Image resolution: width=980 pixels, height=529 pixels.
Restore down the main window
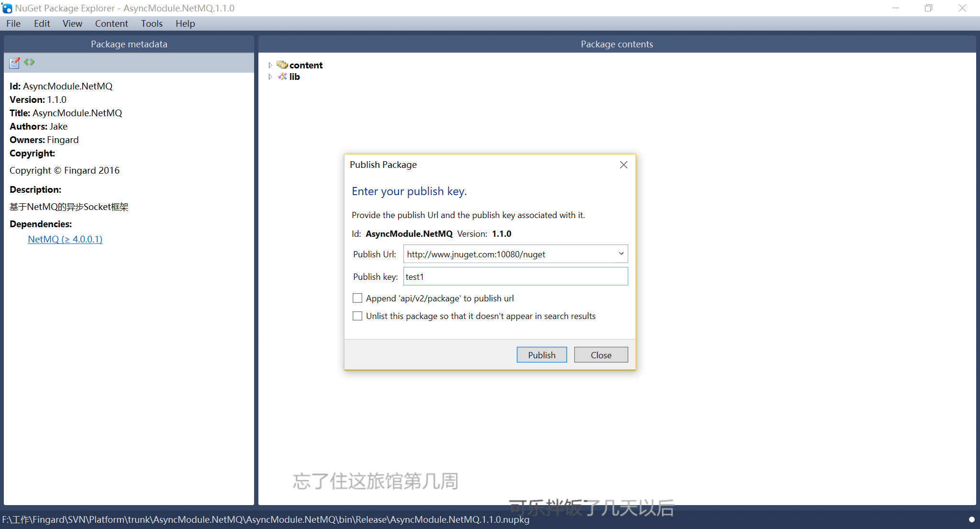tap(929, 8)
